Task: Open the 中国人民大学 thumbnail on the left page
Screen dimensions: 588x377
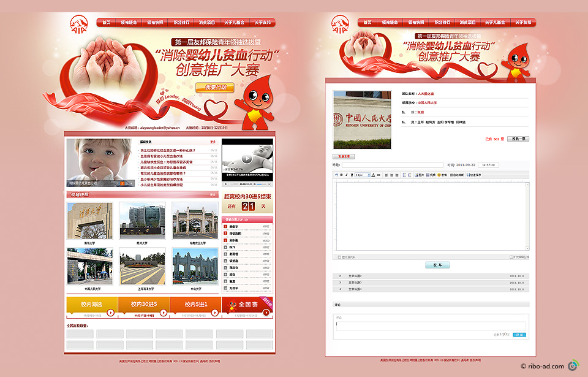Action: click(x=89, y=266)
